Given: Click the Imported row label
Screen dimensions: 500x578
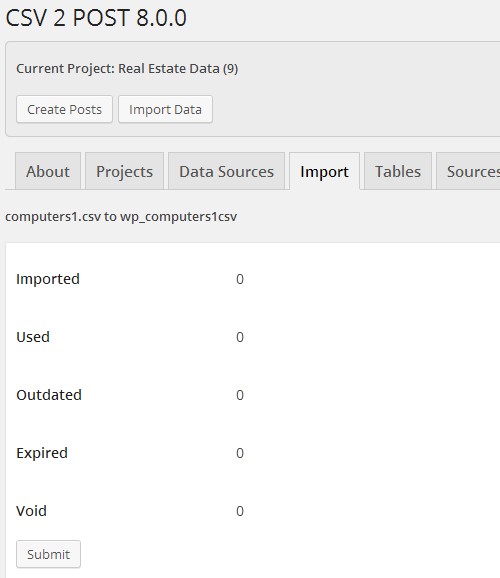Looking at the screenshot, I should [48, 279].
